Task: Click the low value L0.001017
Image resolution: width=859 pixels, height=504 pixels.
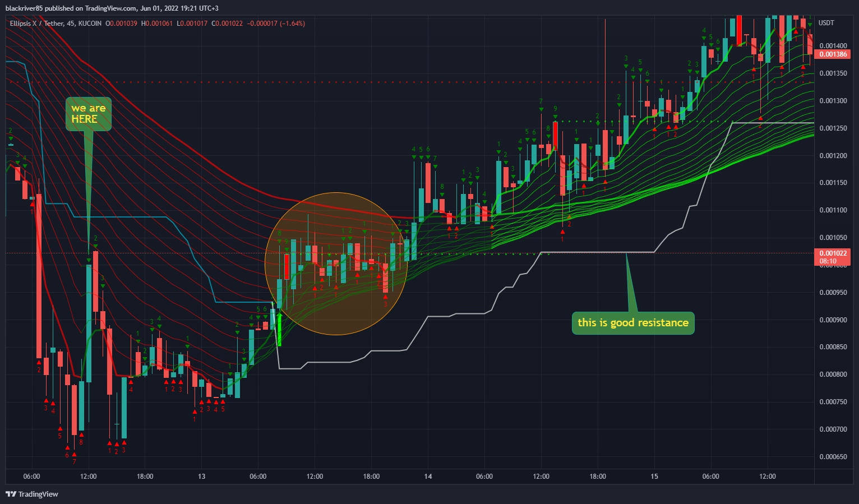Action: click(192, 24)
